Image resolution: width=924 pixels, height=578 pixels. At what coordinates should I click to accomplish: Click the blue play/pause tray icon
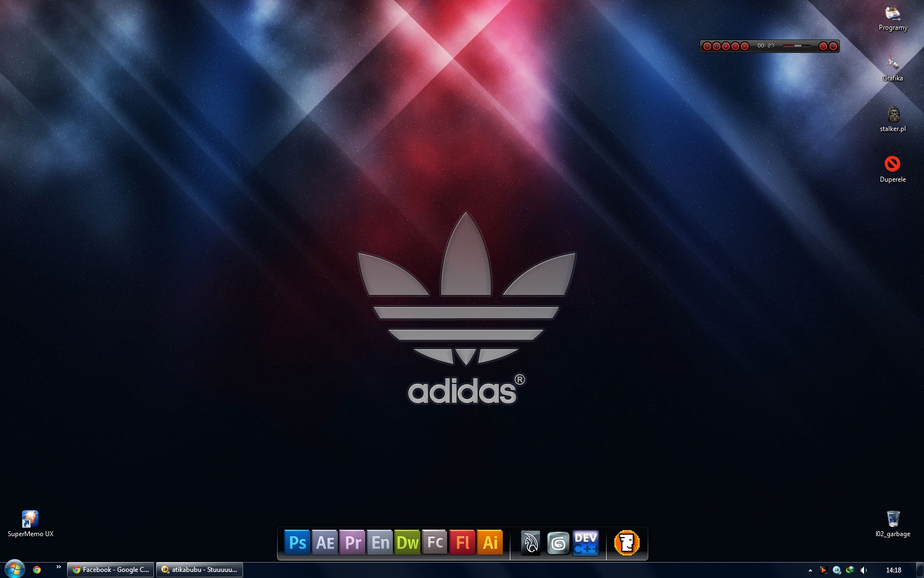837,570
